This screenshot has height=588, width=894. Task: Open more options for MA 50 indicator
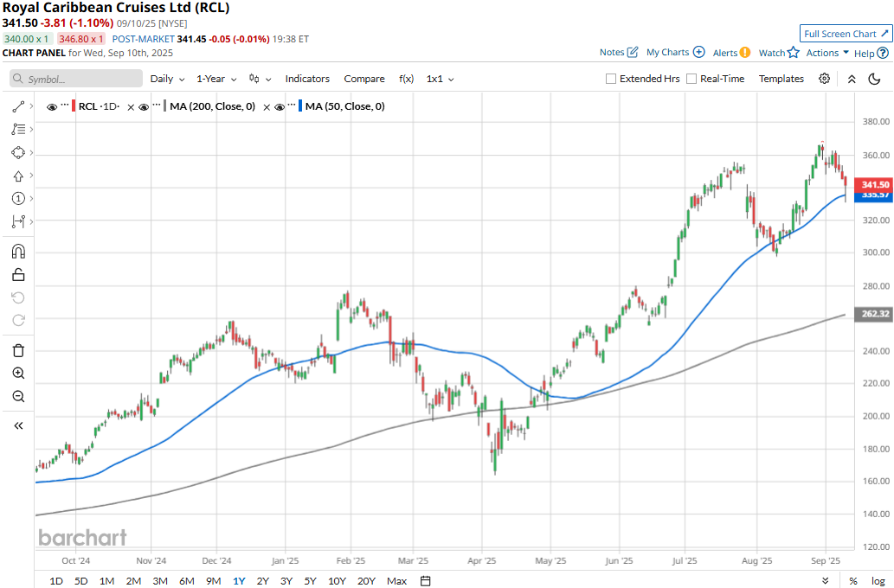(x=292, y=105)
